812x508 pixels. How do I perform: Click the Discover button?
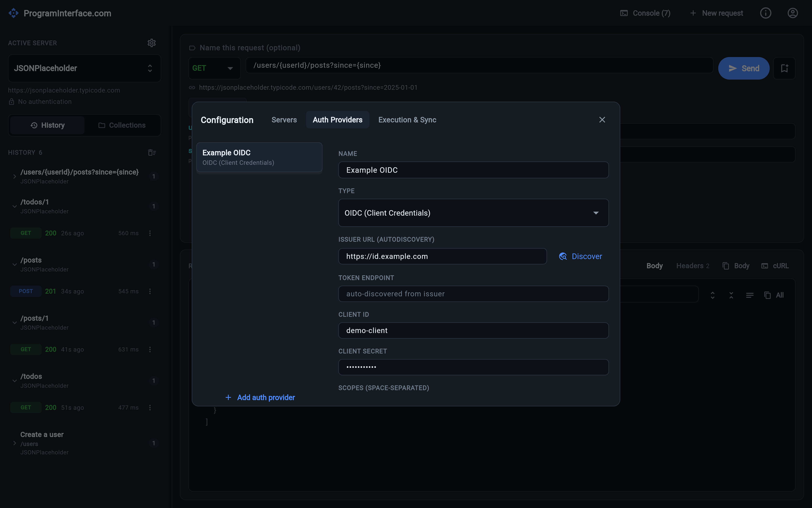[x=580, y=256]
